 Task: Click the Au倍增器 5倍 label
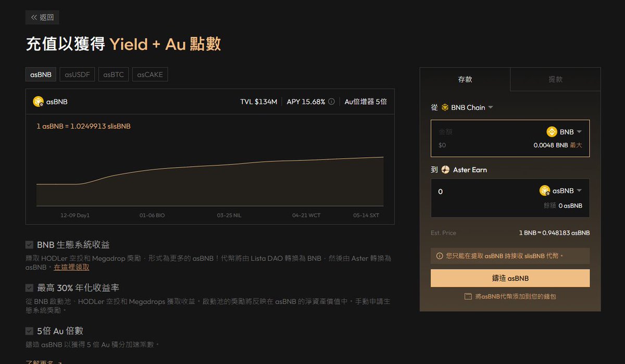click(366, 102)
